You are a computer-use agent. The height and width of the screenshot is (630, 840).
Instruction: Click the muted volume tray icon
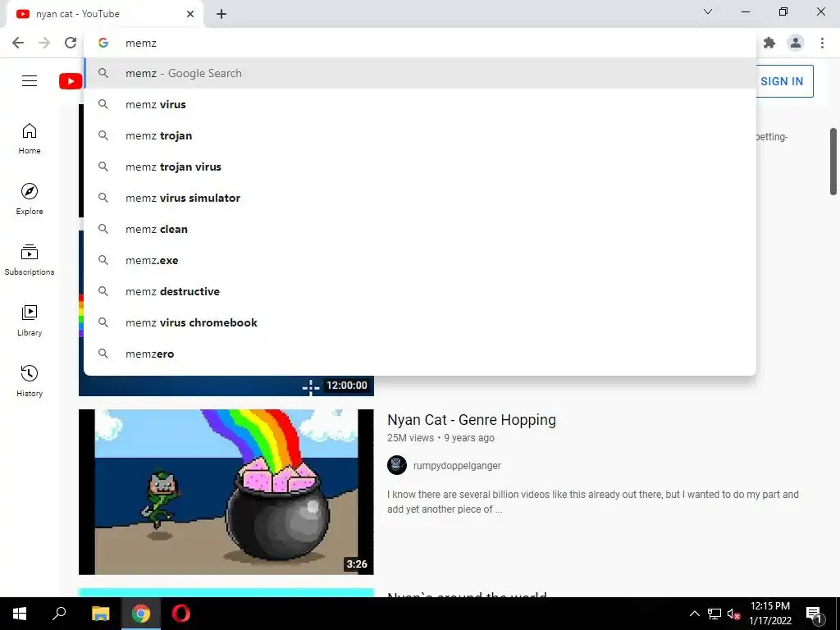pos(734,614)
